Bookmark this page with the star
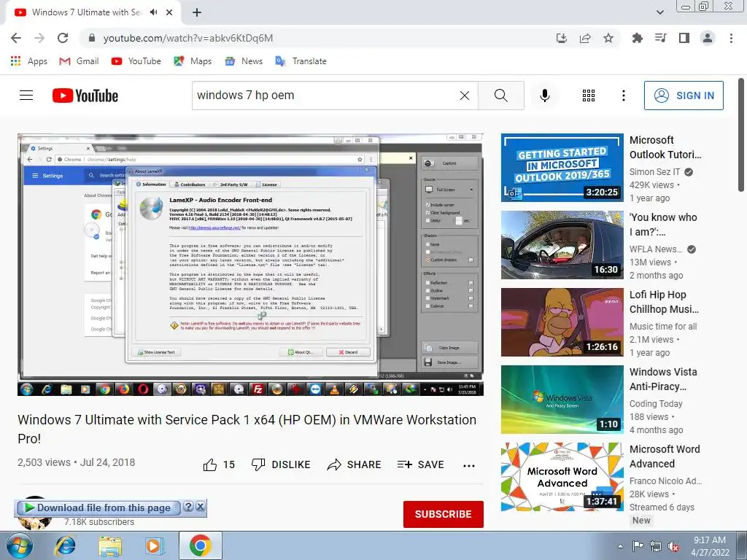The height and width of the screenshot is (560, 747). point(608,38)
